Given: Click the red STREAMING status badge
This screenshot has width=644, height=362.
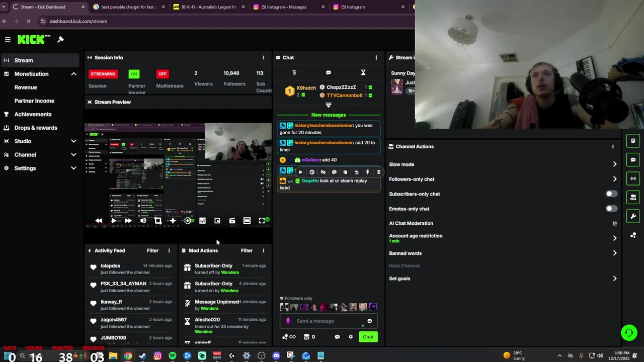Looking at the screenshot, I should pos(103,74).
